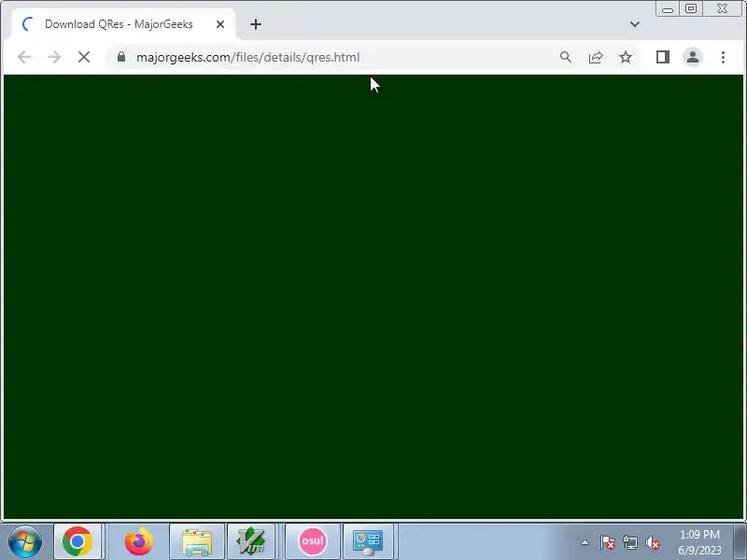Launch osu! from the taskbar
This screenshot has width=747, height=560.
click(x=313, y=541)
